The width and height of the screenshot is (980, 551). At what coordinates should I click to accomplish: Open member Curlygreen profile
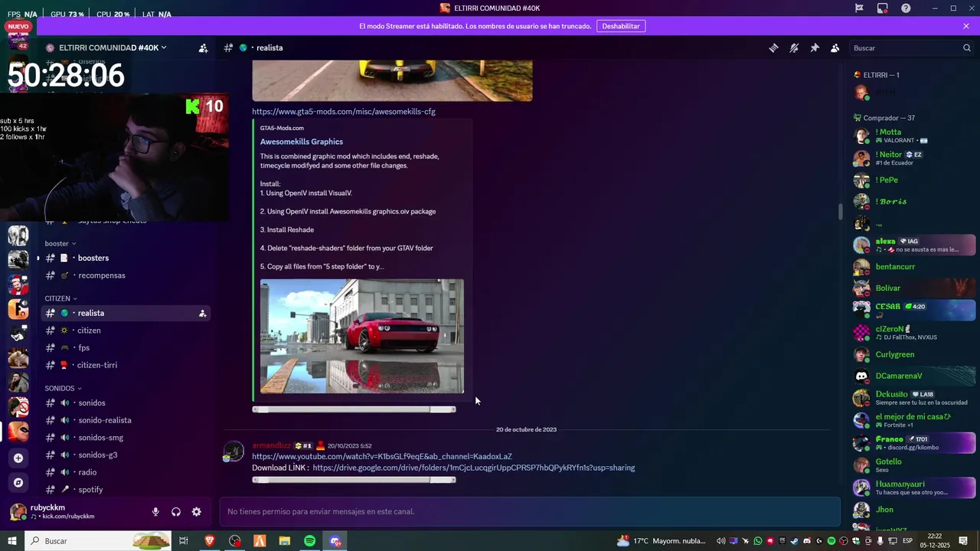point(914,354)
